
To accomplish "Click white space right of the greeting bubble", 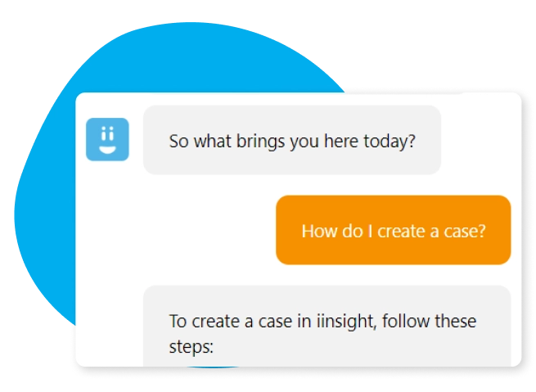I will 479,140.
